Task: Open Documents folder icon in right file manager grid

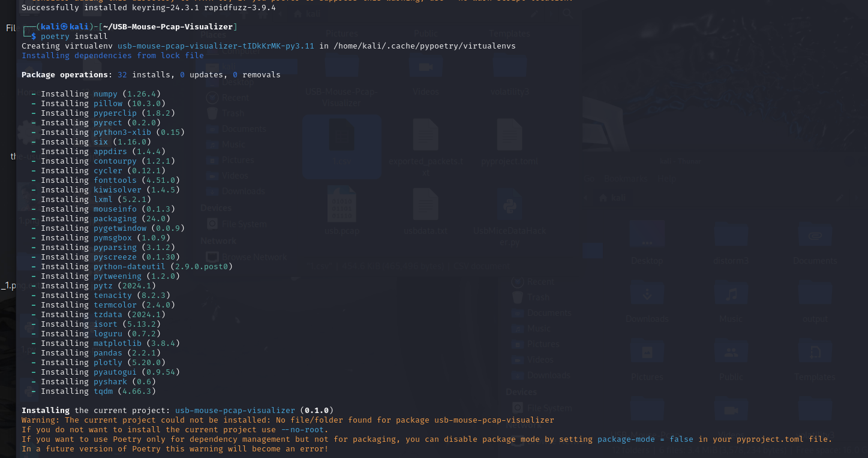Action: (814, 235)
